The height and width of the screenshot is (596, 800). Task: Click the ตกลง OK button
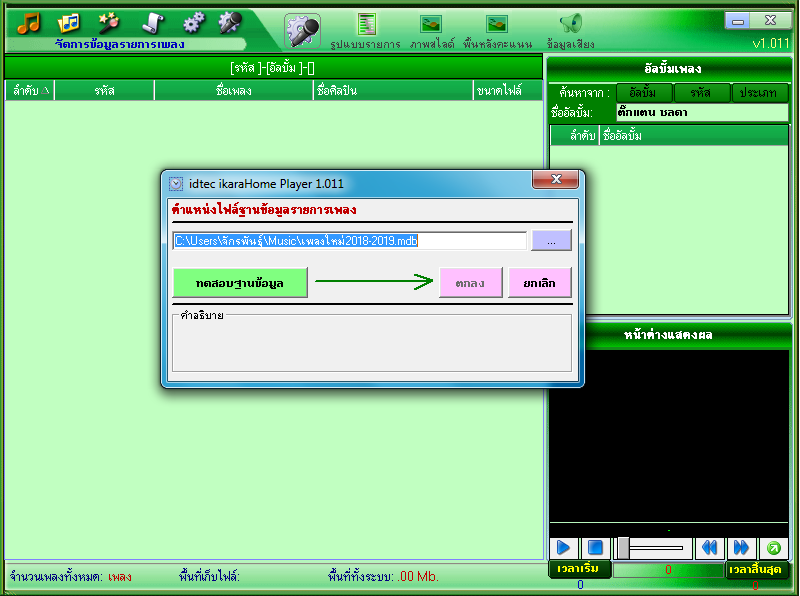point(470,283)
